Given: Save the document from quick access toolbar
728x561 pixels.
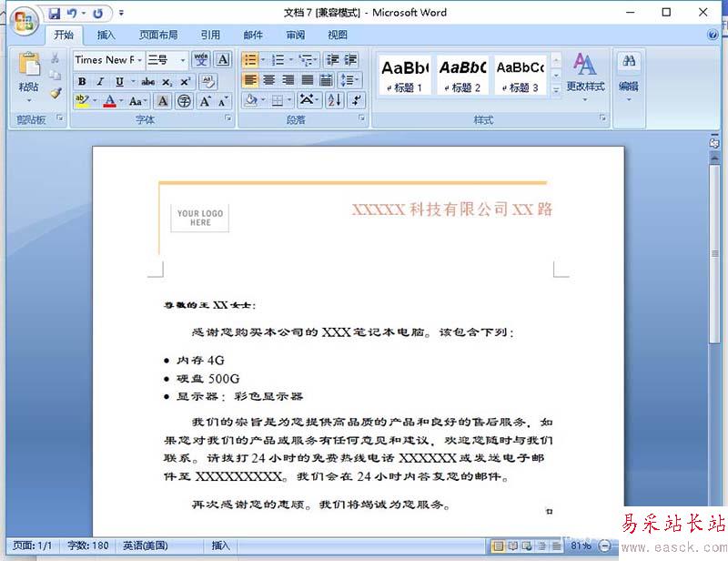Looking at the screenshot, I should pyautogui.click(x=55, y=14).
